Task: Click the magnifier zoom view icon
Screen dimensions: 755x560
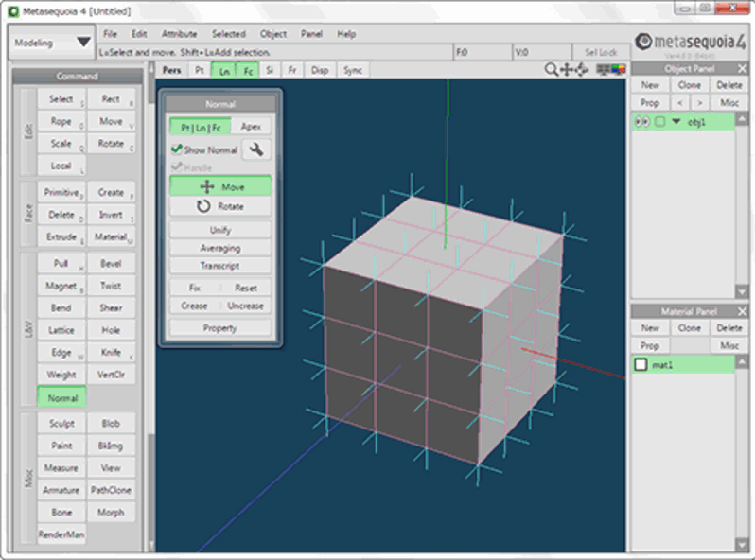Action: click(x=552, y=70)
